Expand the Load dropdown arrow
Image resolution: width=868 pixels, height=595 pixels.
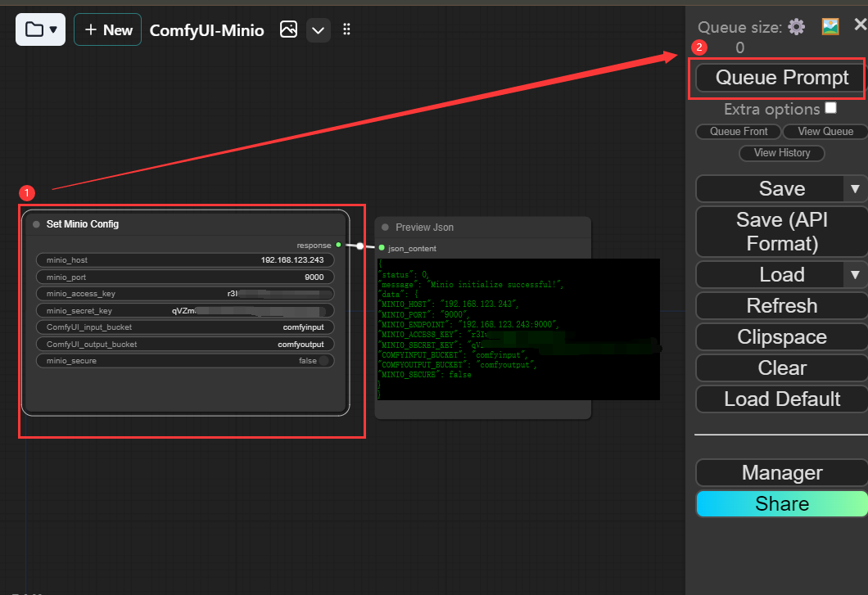tap(855, 274)
